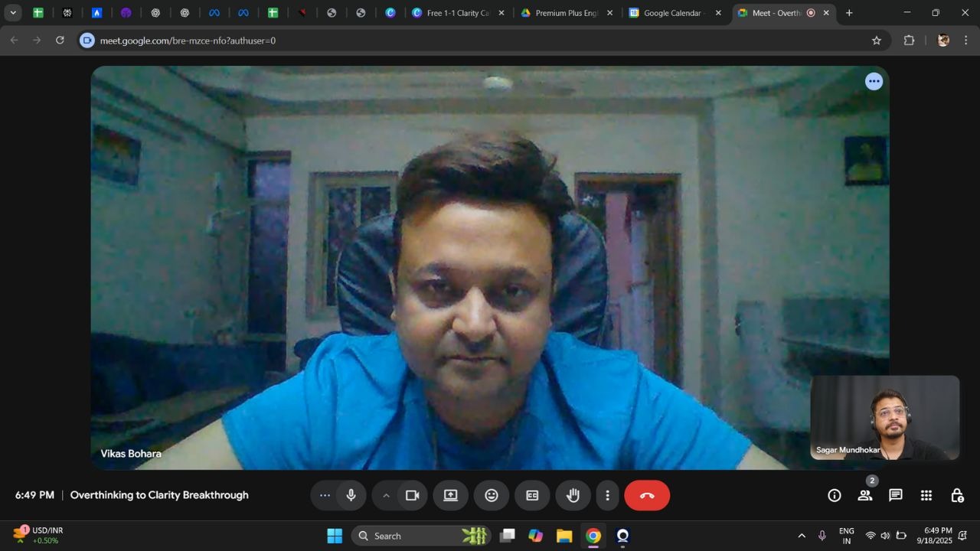The image size is (980, 551).
Task: Expand hidden system tray icons
Action: [801, 536]
